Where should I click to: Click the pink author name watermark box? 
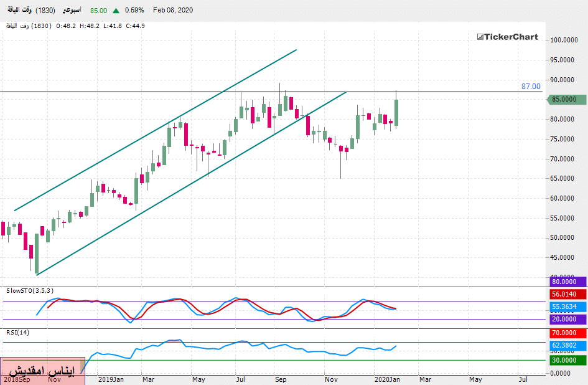[42, 371]
